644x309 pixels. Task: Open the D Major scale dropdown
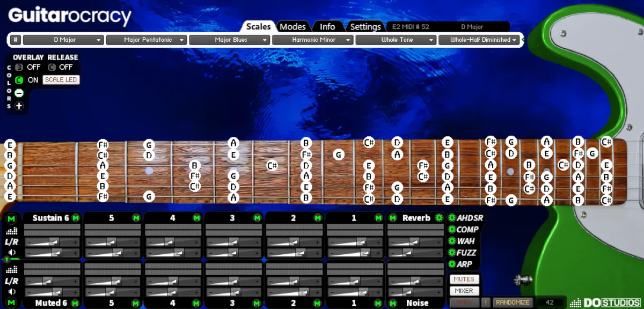pos(63,40)
